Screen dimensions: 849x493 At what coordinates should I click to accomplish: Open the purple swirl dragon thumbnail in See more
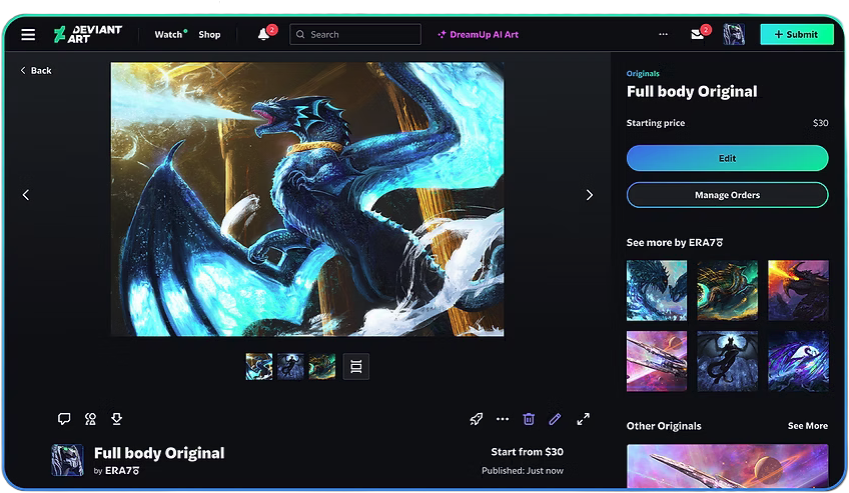(x=798, y=361)
